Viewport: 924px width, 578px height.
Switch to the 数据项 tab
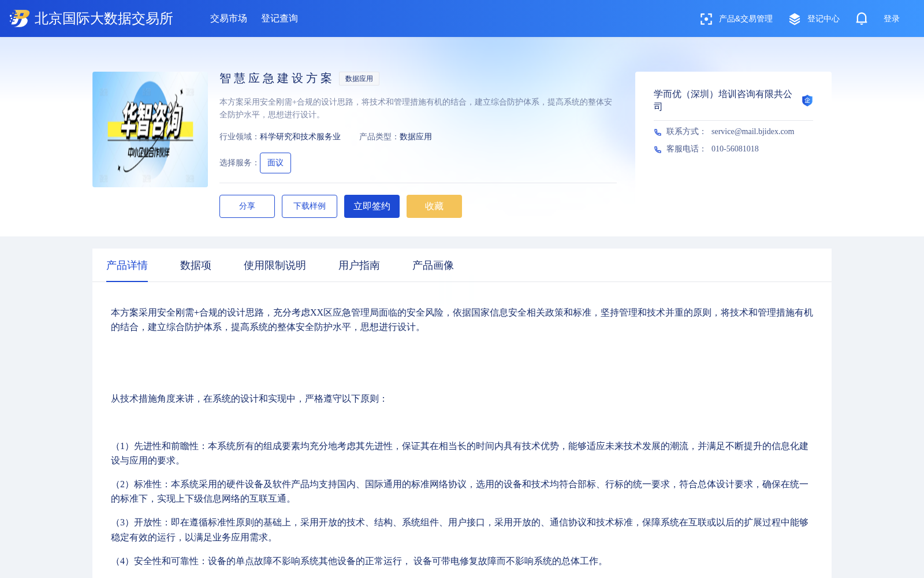196,265
